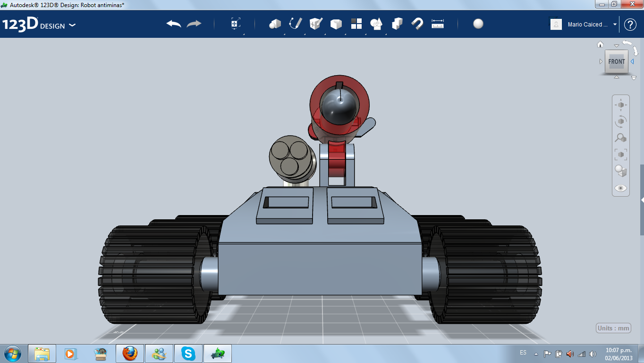644x363 pixels.
Task: Open the 123D Design application menu chevron
Action: (72, 25)
